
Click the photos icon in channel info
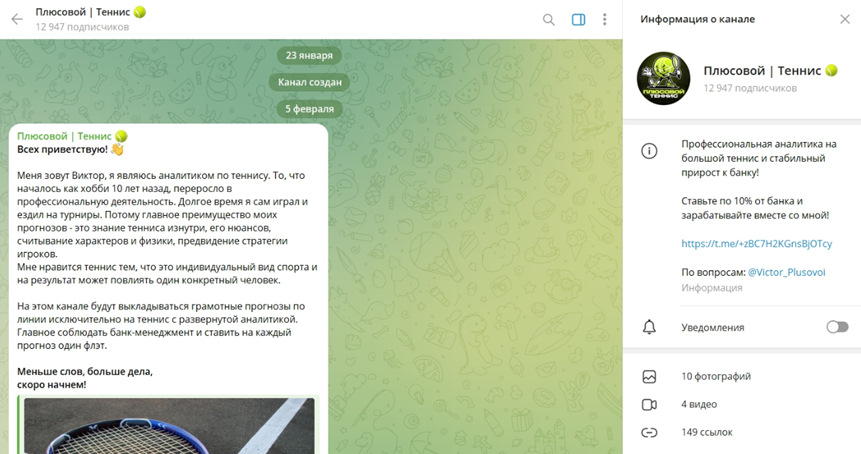point(649,377)
